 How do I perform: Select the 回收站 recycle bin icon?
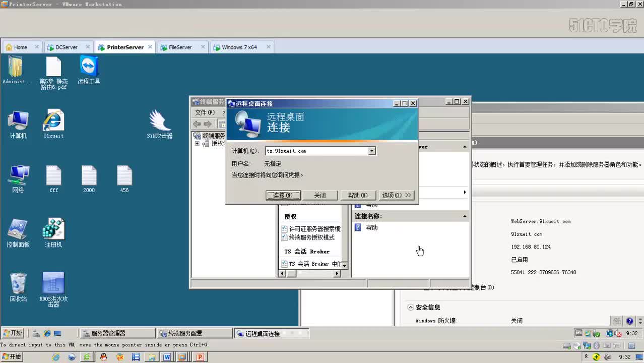pyautogui.click(x=18, y=287)
